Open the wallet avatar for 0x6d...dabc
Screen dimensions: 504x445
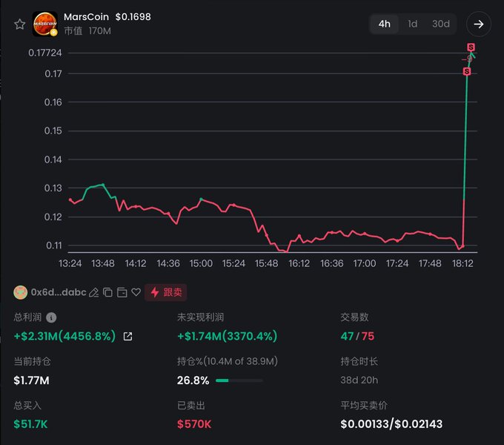pyautogui.click(x=21, y=292)
